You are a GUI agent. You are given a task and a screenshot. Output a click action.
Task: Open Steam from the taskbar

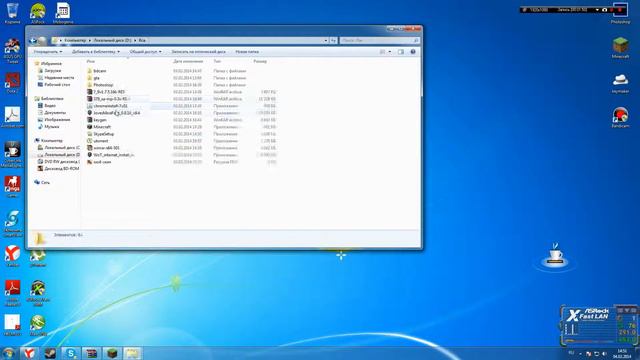[x=50, y=353]
